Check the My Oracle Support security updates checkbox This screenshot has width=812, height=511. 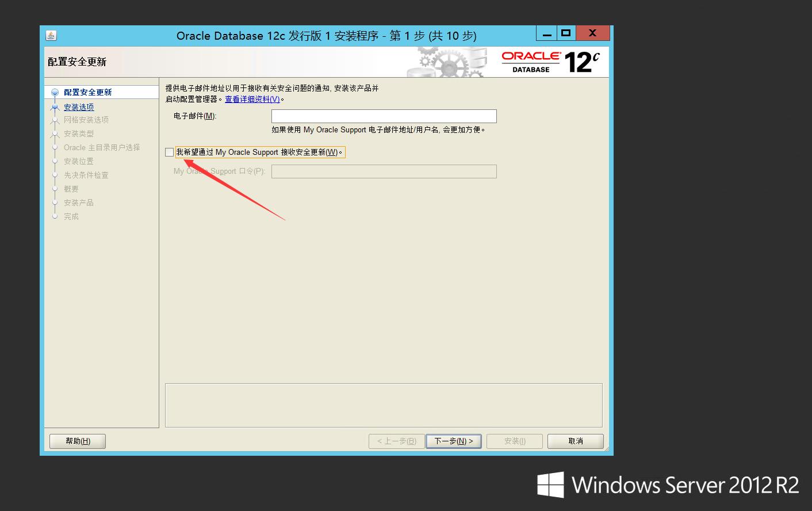tap(169, 152)
